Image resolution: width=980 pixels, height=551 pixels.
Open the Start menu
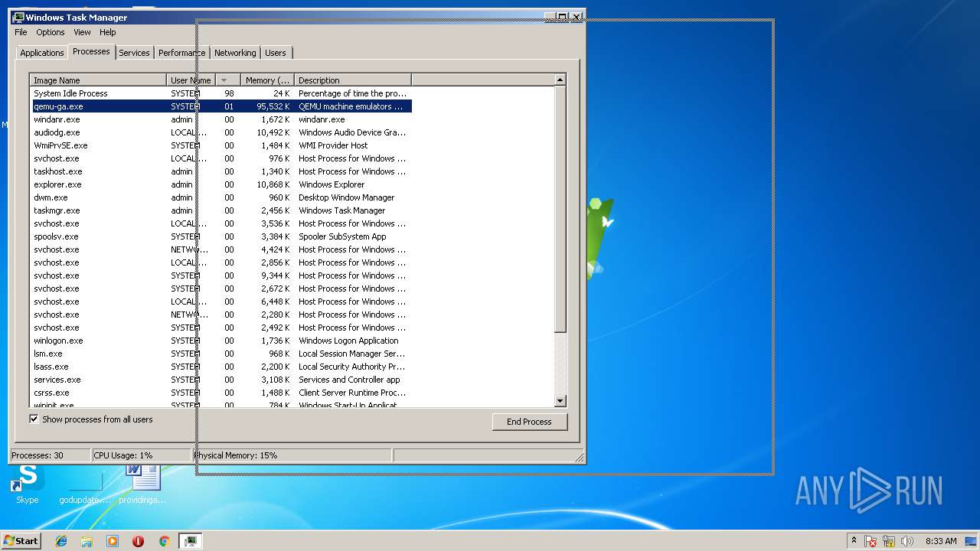coord(21,541)
